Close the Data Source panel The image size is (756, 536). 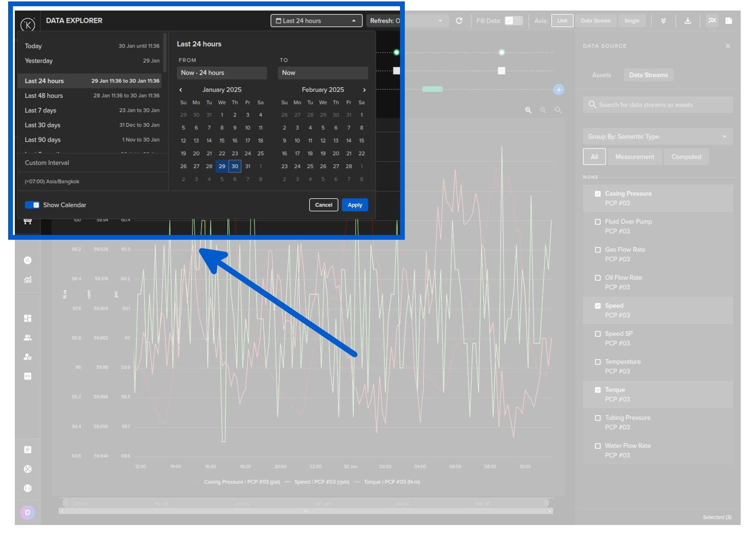[x=727, y=46]
